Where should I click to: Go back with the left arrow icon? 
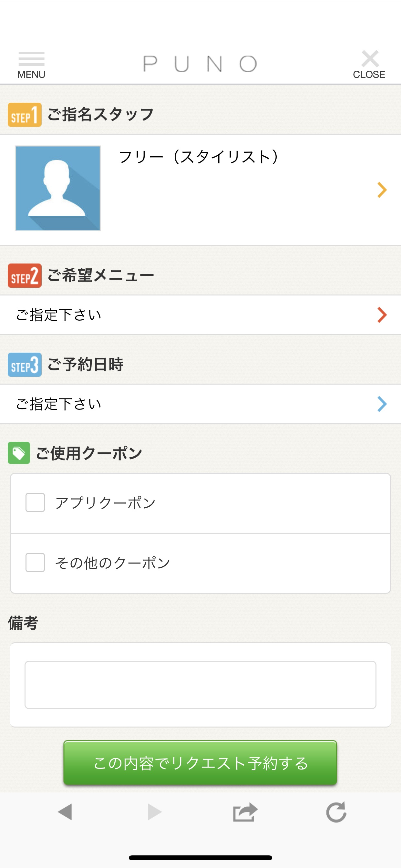point(65,812)
